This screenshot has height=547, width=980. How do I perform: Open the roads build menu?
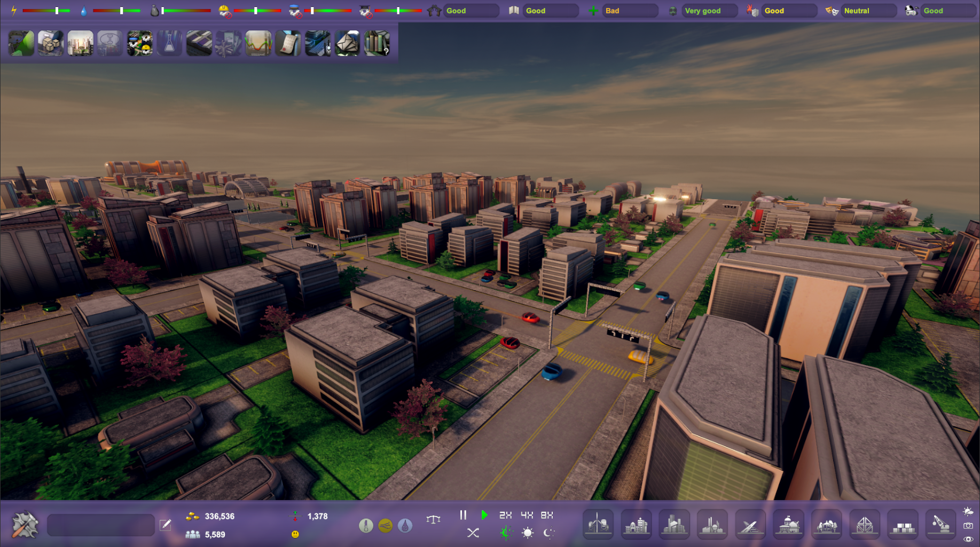pyautogui.click(x=750, y=525)
